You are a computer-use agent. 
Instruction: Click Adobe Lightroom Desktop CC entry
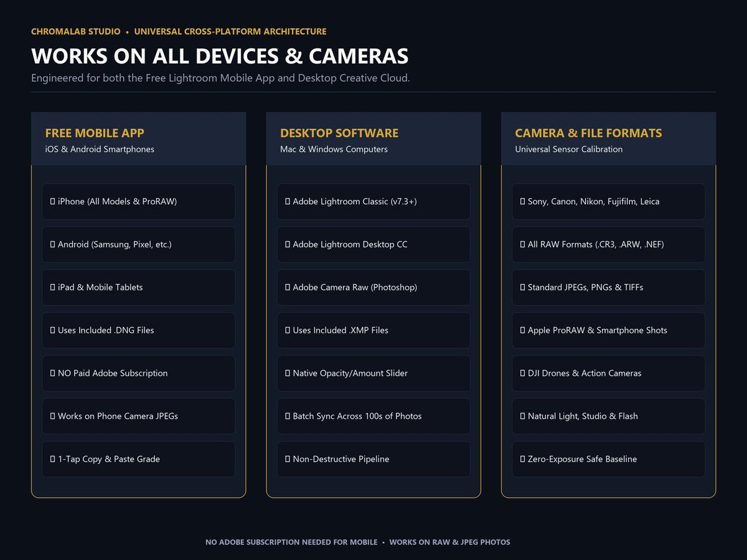[x=374, y=245]
